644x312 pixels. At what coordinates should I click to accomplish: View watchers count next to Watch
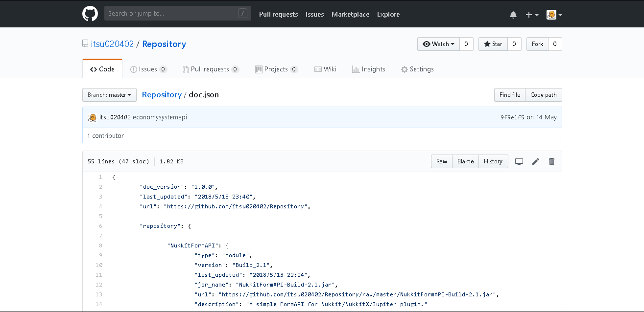coord(466,44)
